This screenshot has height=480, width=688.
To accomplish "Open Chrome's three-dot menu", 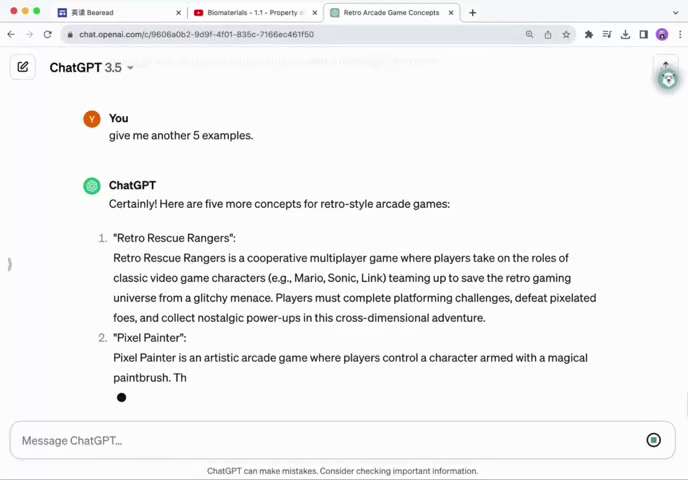I will 680,35.
